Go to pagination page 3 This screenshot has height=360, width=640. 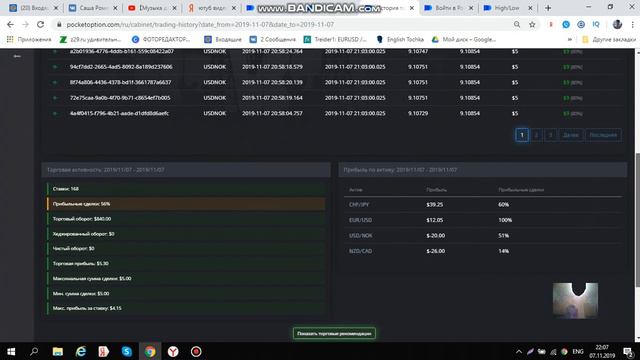550,135
